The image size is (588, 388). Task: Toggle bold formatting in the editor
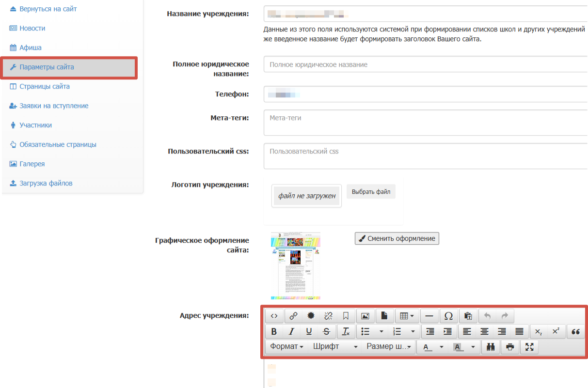pos(274,332)
